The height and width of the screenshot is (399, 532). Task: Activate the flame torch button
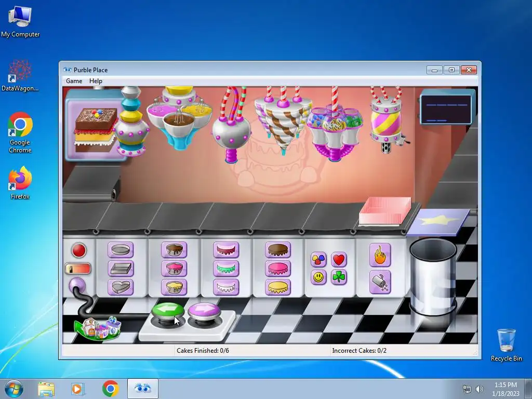tap(380, 255)
